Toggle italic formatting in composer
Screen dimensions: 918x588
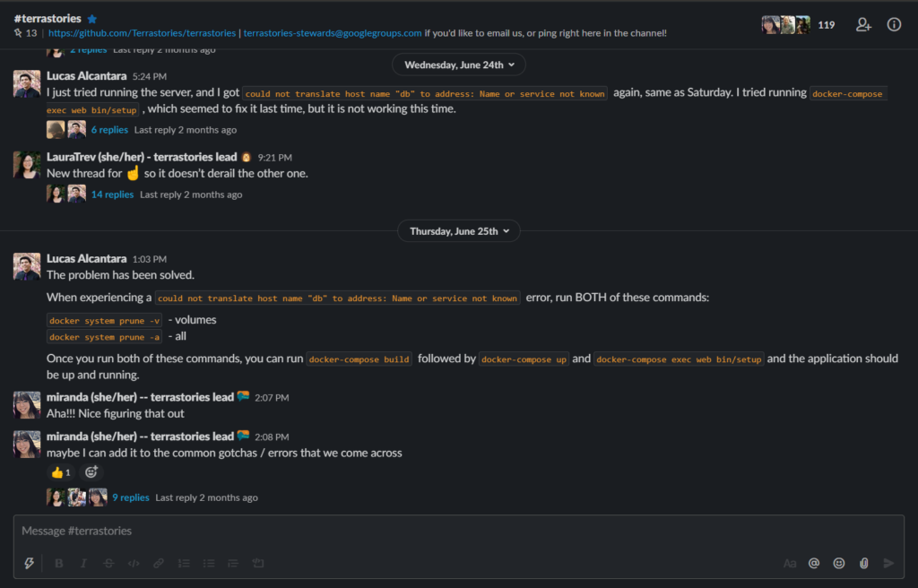click(83, 564)
